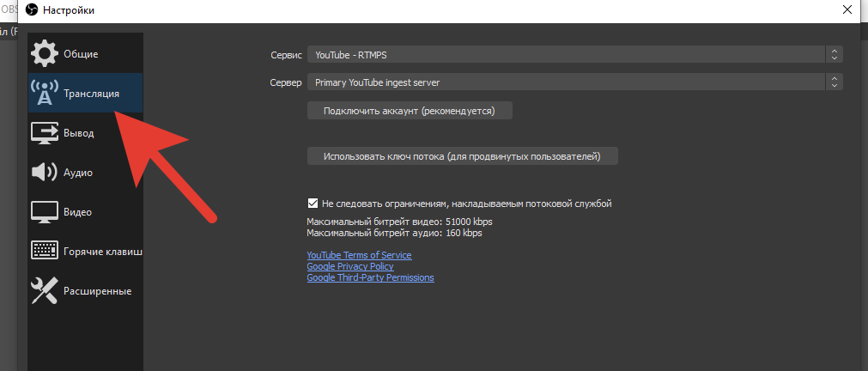868x371 pixels.
Task: Open the Сервис dropdown showing YouTube - RTMPS
Action: point(574,55)
